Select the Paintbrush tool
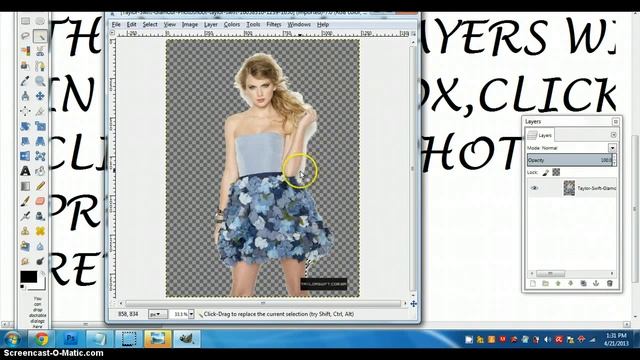 (25, 201)
